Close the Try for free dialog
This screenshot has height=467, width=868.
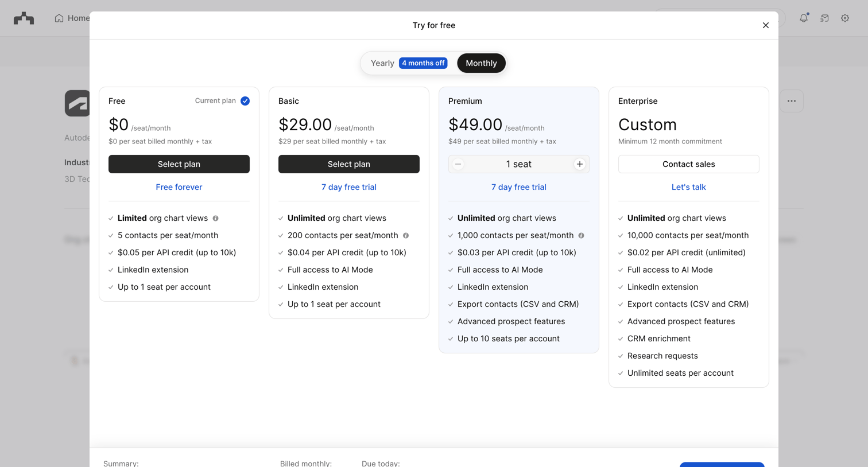[765, 25]
